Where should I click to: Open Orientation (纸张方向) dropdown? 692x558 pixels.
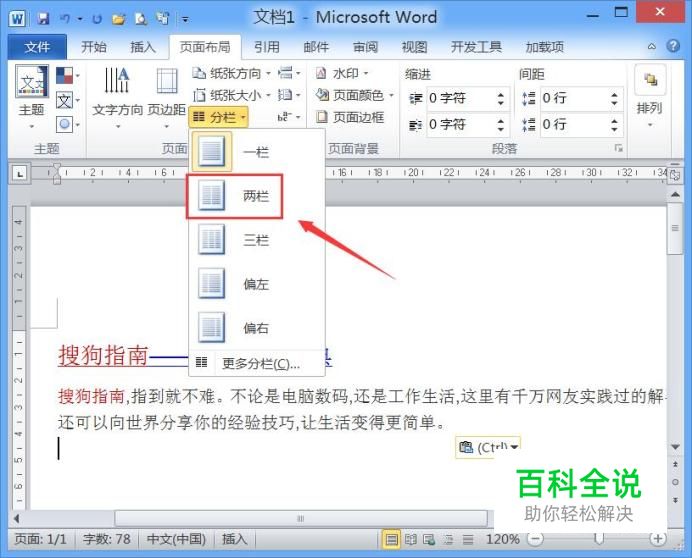click(x=231, y=73)
